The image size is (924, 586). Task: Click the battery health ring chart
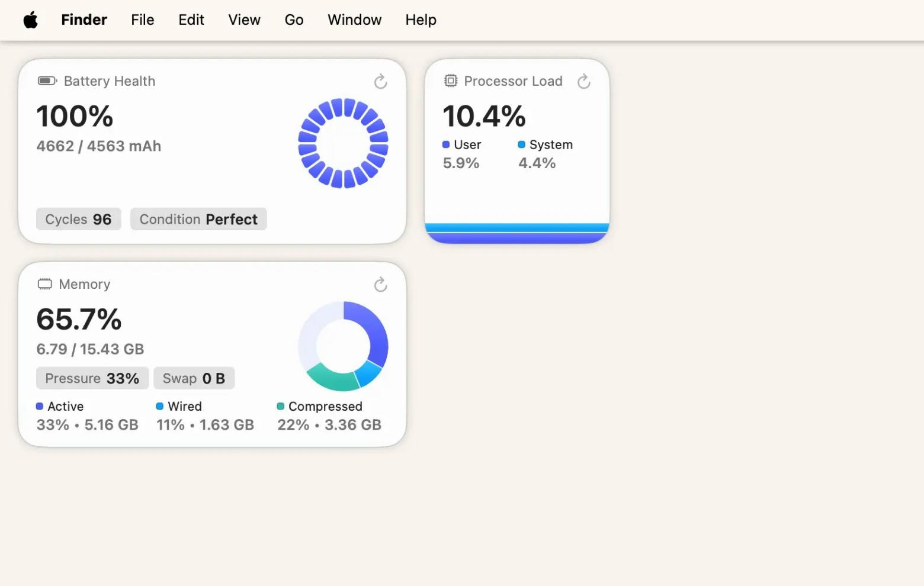[343, 143]
